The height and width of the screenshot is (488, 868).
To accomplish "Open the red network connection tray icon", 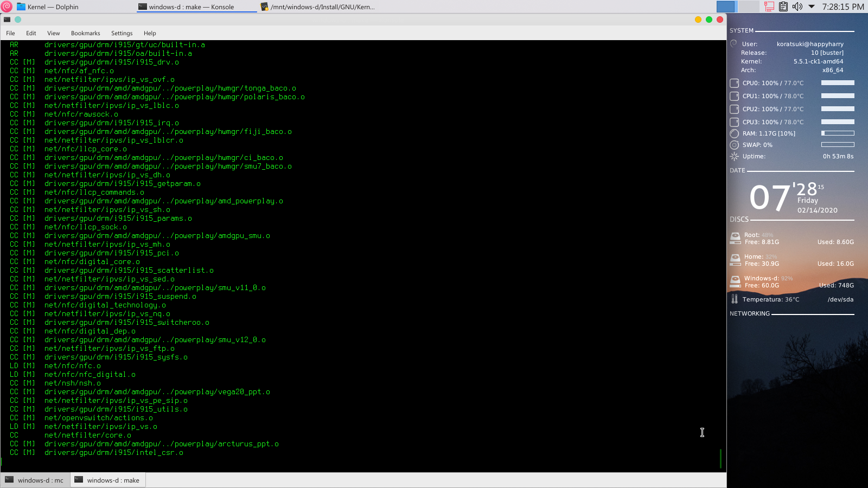I will tap(769, 7).
